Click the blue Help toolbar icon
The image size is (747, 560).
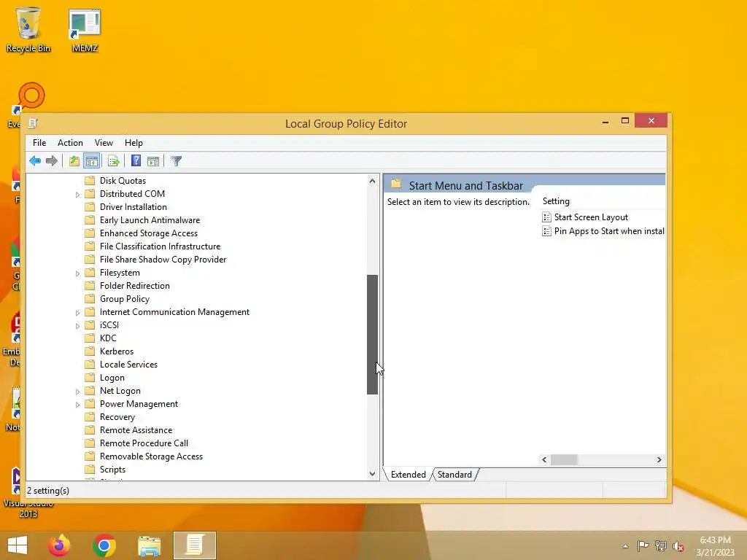pos(136,161)
